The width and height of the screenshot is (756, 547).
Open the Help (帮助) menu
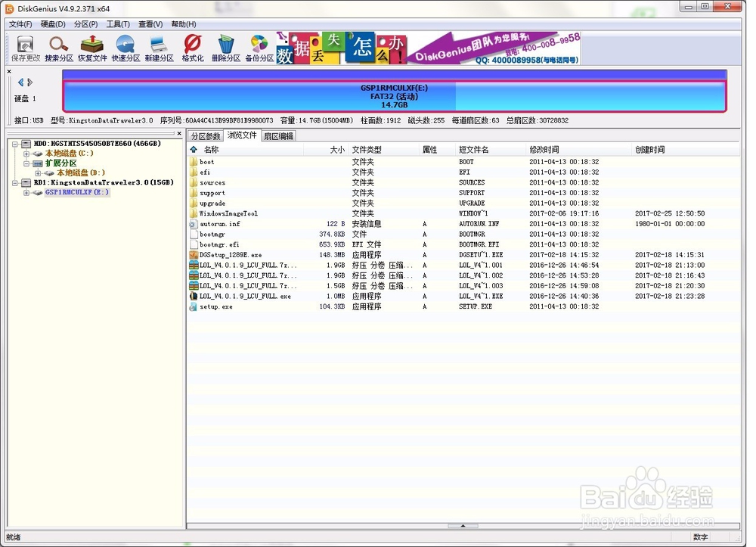(x=184, y=24)
